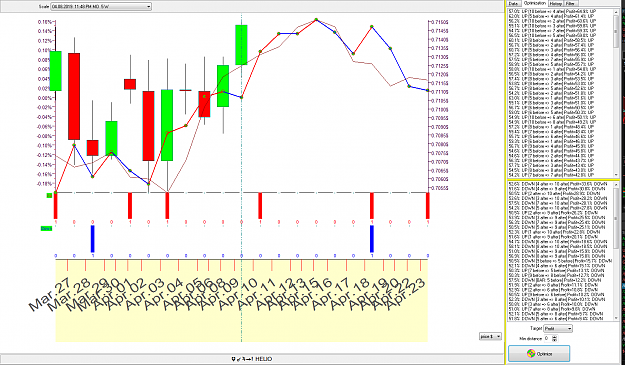Click the UP results list scrollbar thumb
The width and height of the screenshot is (625, 365).
tap(617, 32)
